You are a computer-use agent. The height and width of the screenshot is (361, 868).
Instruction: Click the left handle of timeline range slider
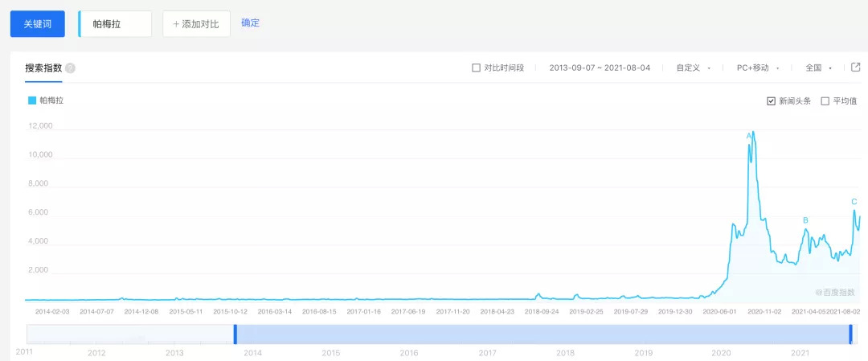pos(235,334)
